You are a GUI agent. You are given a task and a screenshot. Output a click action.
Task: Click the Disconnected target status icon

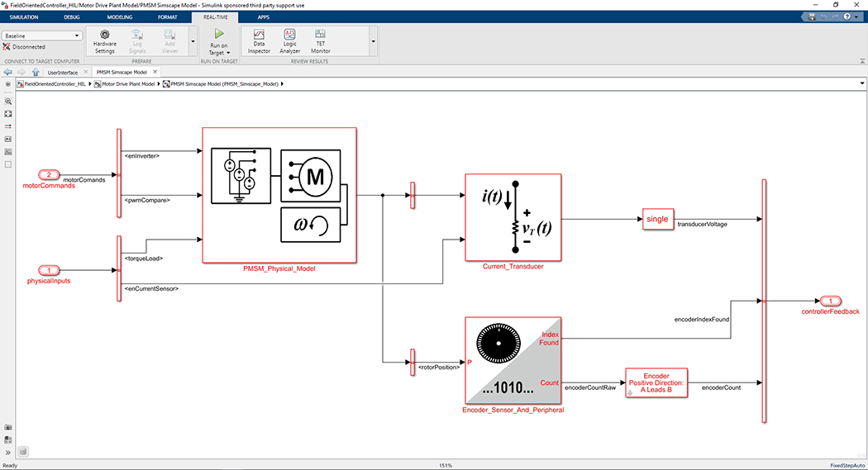(x=7, y=47)
